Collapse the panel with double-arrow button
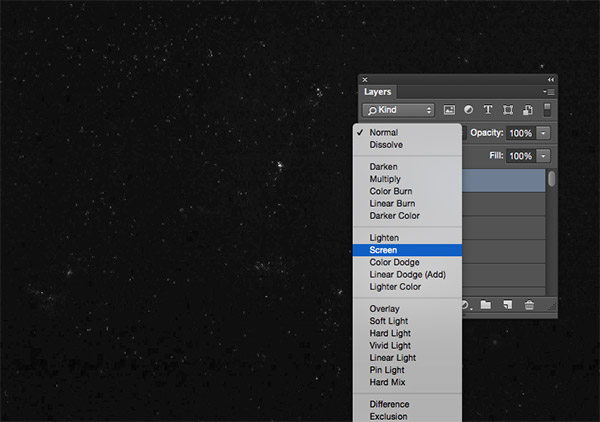 coord(550,79)
